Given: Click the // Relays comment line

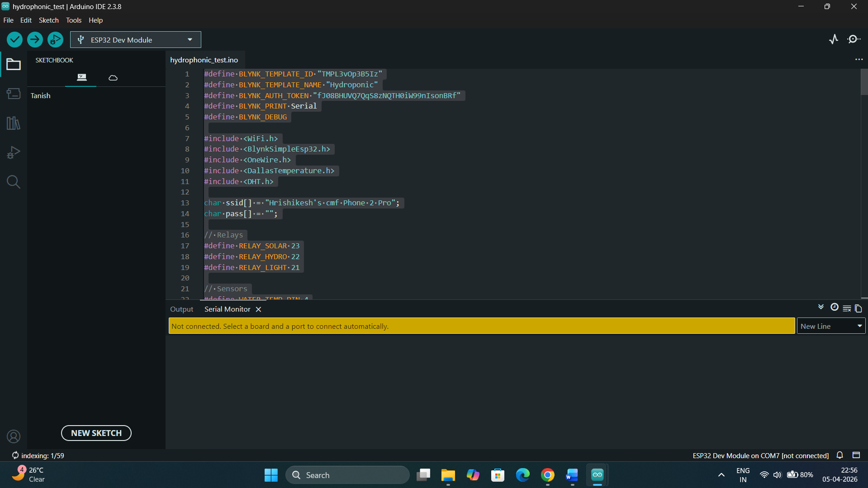Looking at the screenshot, I should pos(224,235).
